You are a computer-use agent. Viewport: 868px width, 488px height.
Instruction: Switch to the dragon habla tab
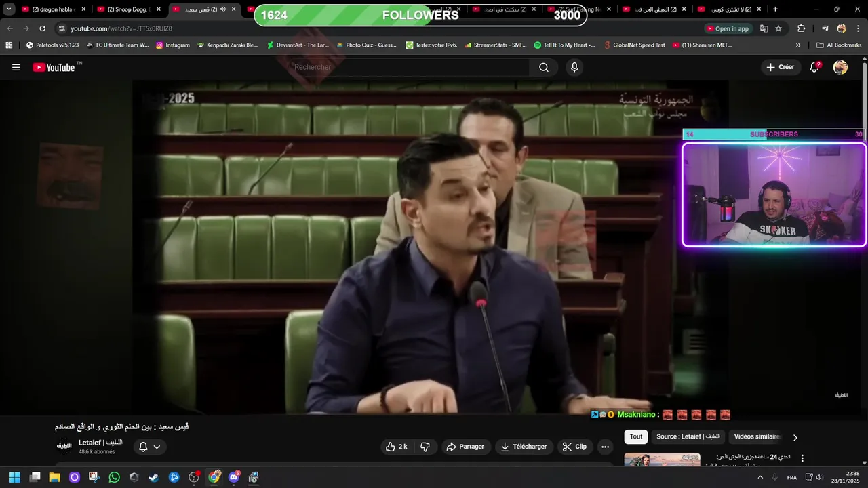point(54,9)
